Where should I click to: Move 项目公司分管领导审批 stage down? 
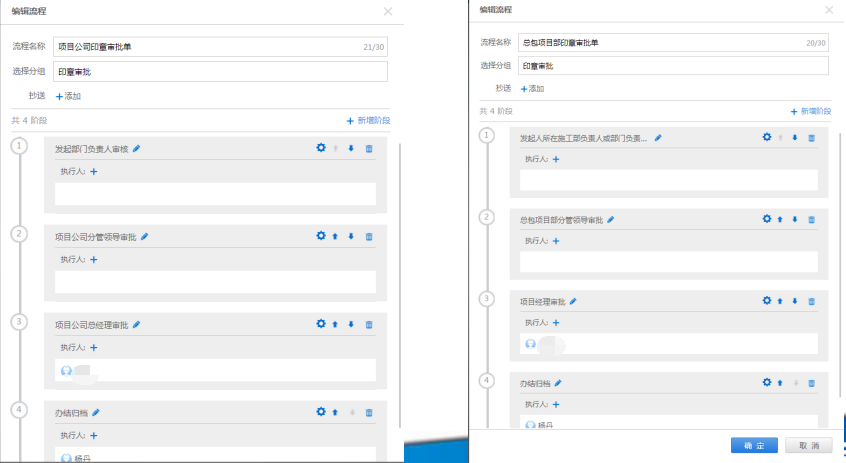coord(351,237)
